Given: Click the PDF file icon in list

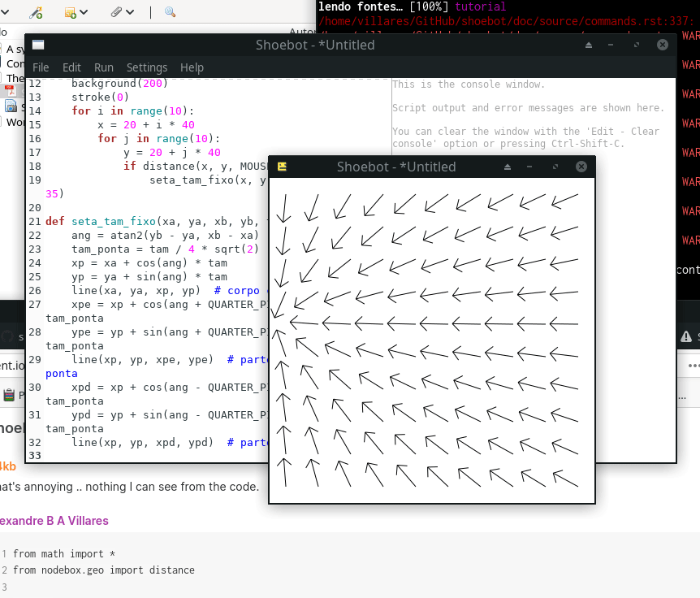Looking at the screenshot, I should pyautogui.click(x=11, y=90).
